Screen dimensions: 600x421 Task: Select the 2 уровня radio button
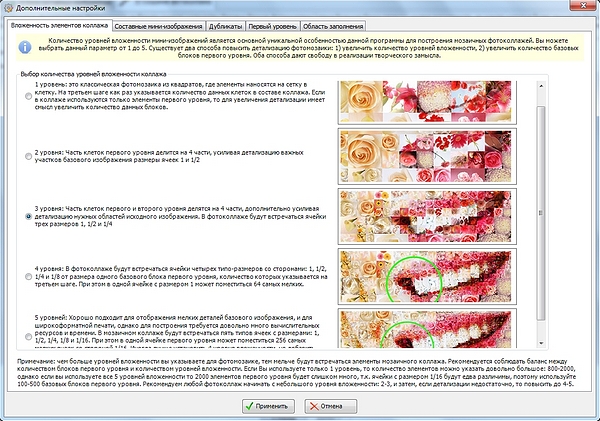coord(28,156)
